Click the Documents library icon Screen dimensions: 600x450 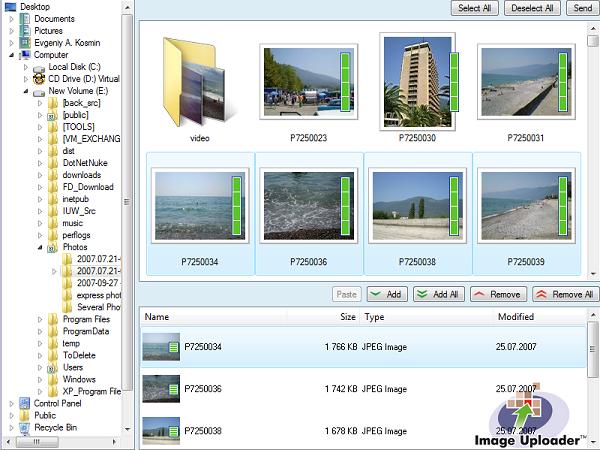pos(25,19)
